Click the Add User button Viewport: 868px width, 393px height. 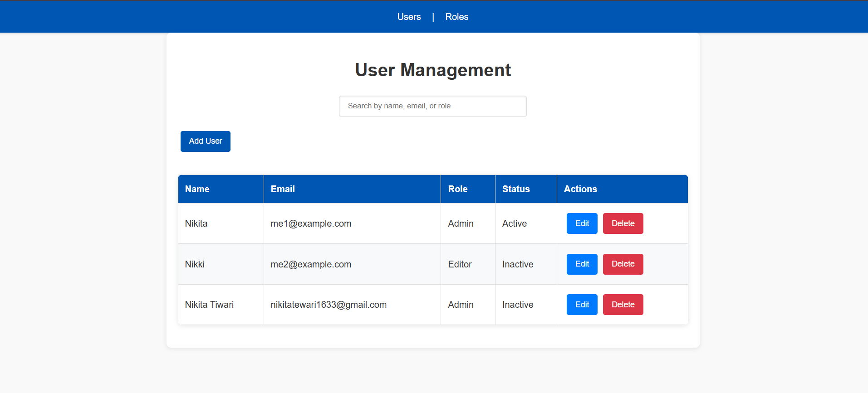(x=206, y=141)
